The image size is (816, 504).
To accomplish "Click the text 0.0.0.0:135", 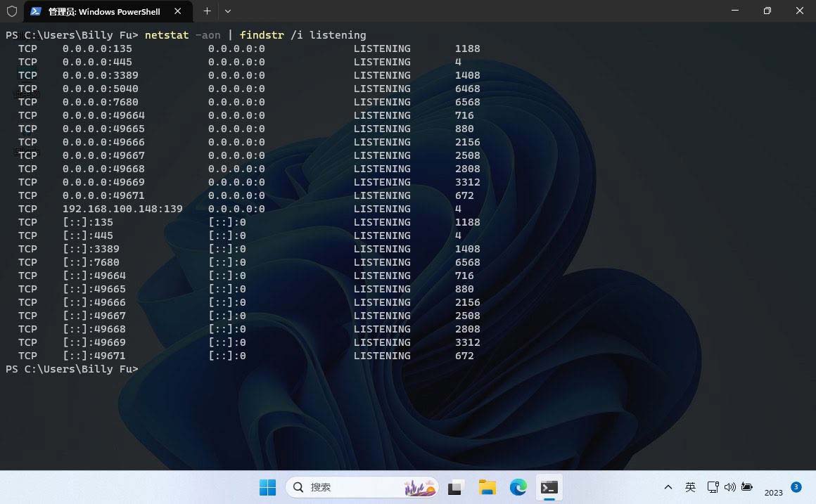I will pyautogui.click(x=97, y=49).
